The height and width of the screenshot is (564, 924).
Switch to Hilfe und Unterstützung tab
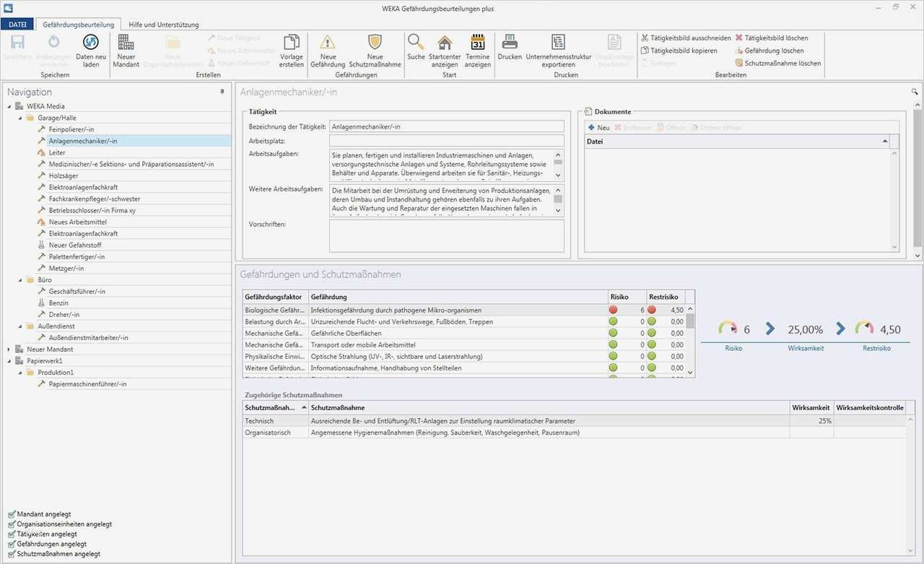point(163,25)
